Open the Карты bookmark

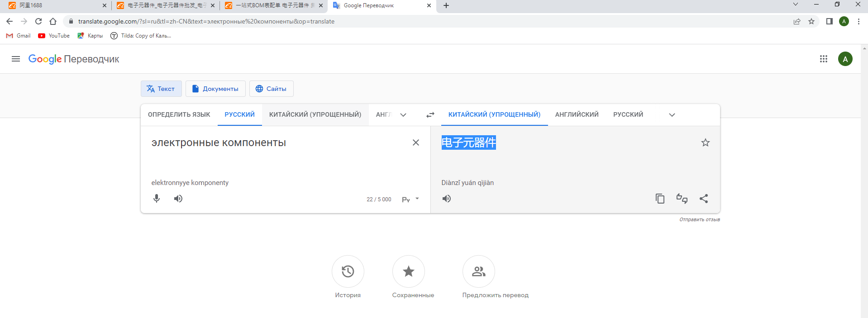point(90,36)
